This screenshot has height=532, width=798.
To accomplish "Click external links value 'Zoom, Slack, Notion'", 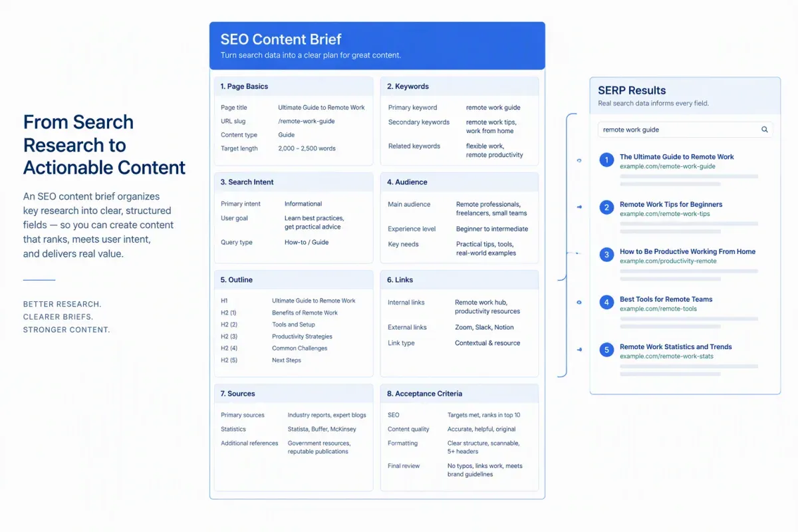I will 484,327.
